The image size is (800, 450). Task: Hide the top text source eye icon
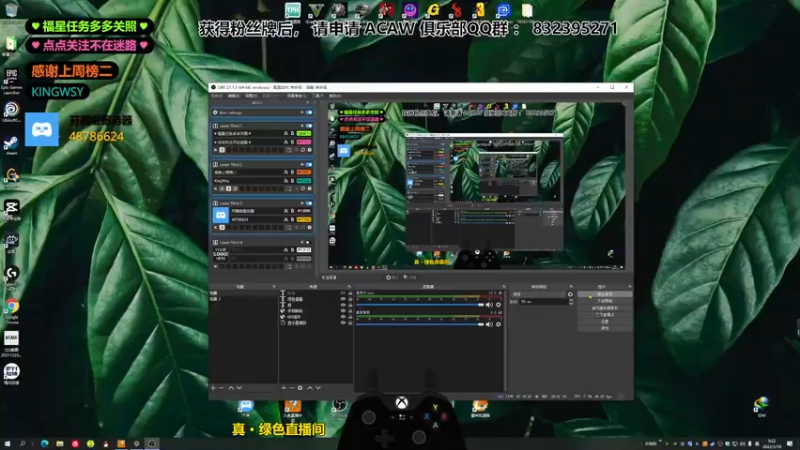click(343, 293)
